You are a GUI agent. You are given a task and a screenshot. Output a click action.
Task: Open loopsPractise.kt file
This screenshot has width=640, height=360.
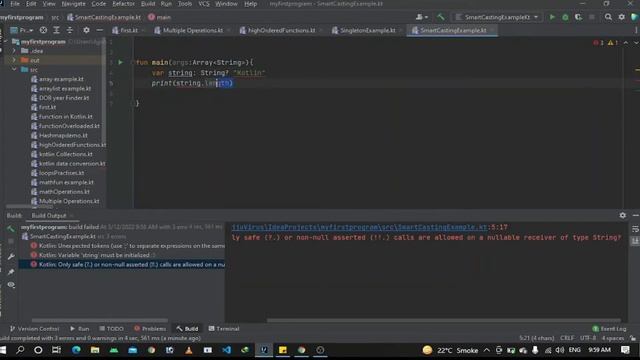(61, 173)
